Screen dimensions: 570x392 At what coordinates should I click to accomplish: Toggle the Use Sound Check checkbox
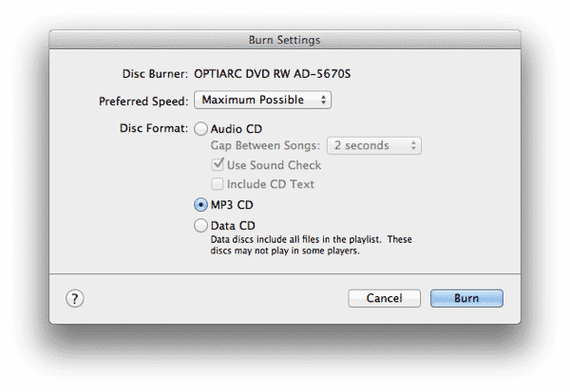click(x=218, y=165)
